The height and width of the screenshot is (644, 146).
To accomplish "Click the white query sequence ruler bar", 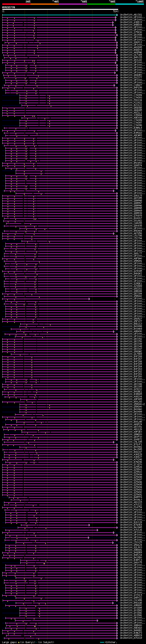I will pos(60,10).
